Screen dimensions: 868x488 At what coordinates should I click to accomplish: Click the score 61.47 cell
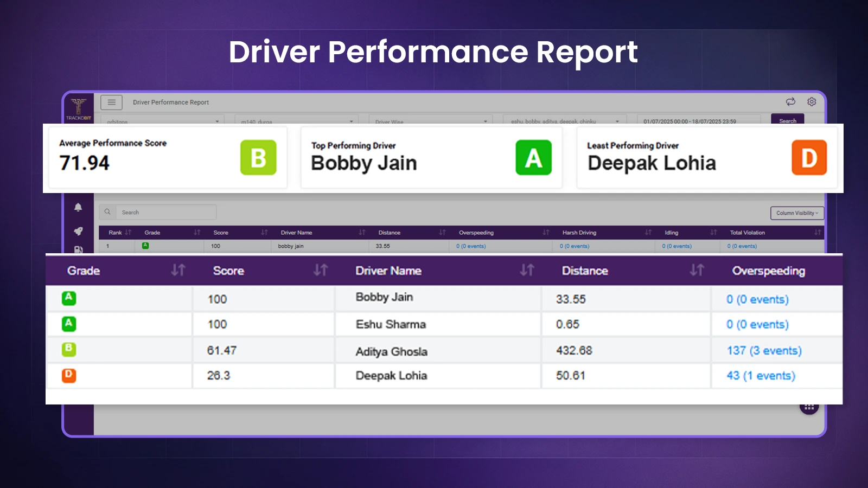tap(222, 350)
